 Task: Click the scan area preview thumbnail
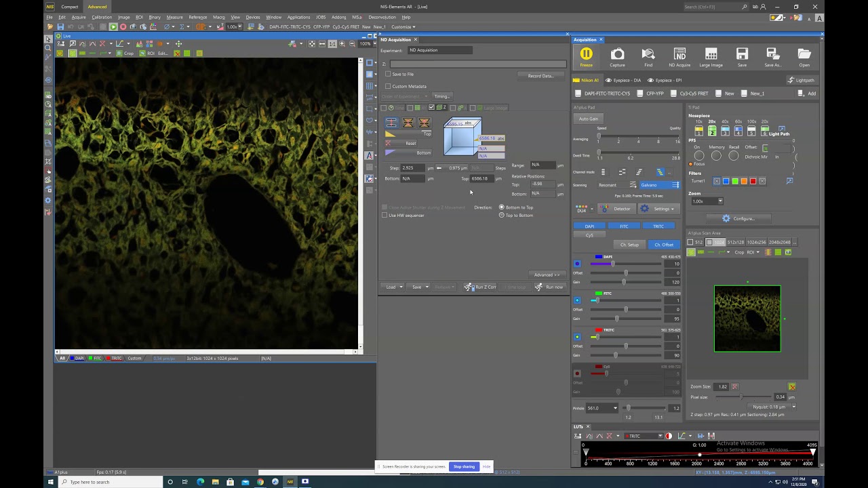tap(747, 319)
